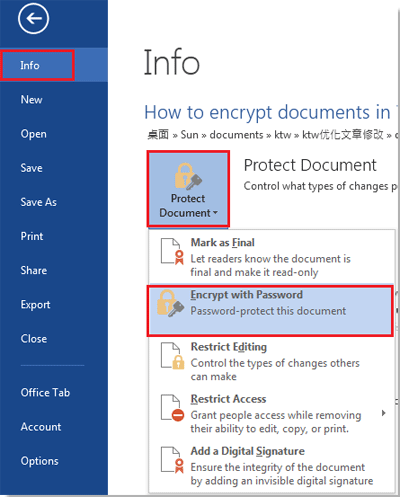The width and height of the screenshot is (400, 497).
Task: Click 'Let readers know the document is' text
Action: point(270,259)
